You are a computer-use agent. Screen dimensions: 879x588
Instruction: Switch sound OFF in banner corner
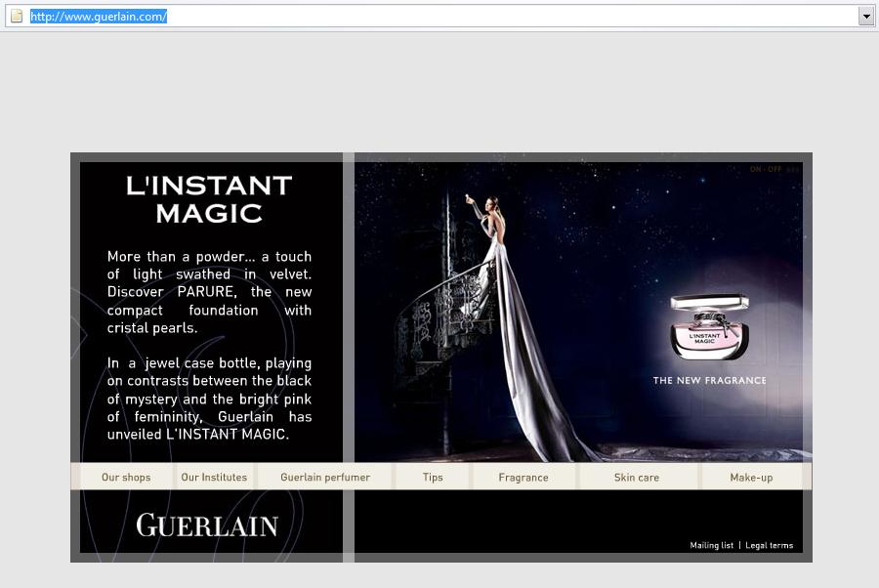[775, 169]
